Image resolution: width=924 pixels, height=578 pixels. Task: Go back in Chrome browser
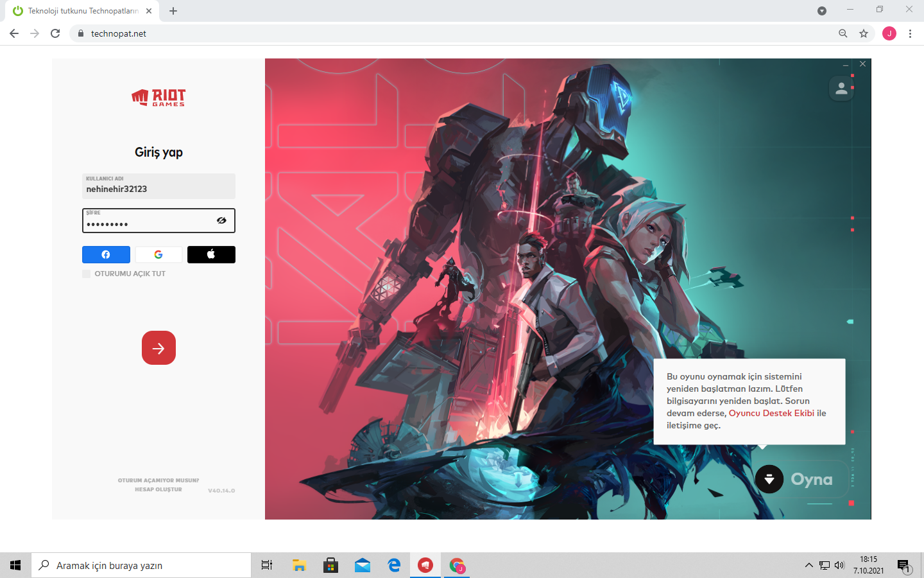[x=14, y=33]
